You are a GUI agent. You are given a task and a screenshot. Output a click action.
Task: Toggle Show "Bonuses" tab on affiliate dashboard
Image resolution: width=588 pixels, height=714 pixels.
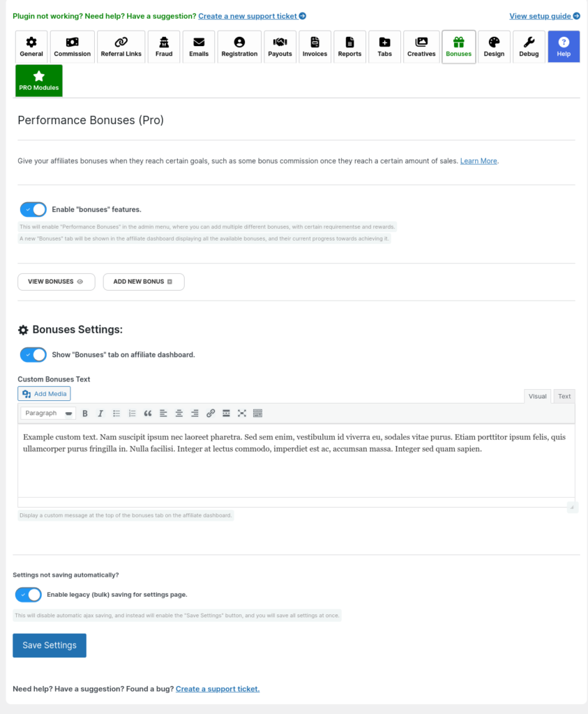33,355
